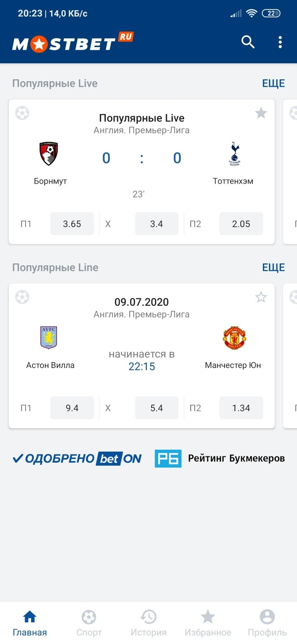
Task: Select П2 odds 1.34 for Manchester United
Action: click(241, 408)
